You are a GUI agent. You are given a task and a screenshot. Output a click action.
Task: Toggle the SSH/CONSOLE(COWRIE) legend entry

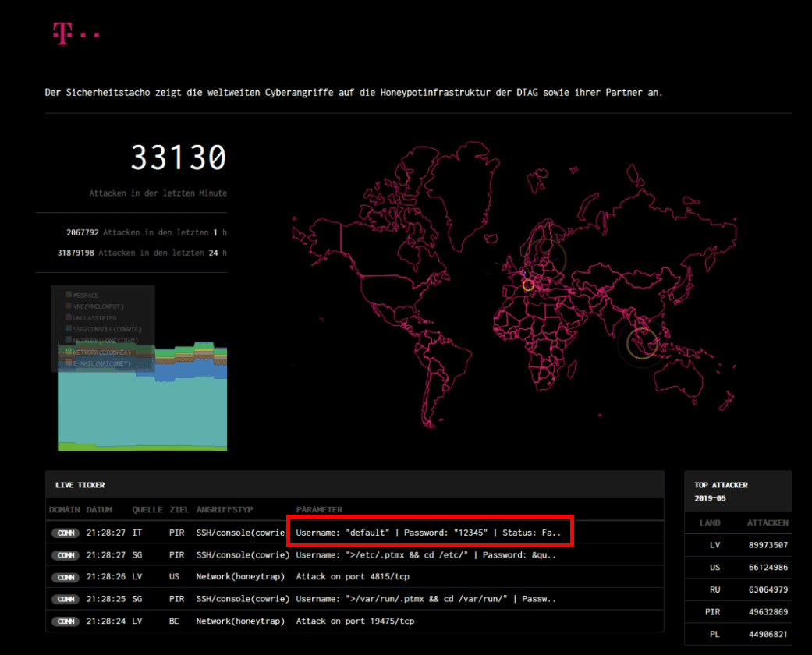104,329
